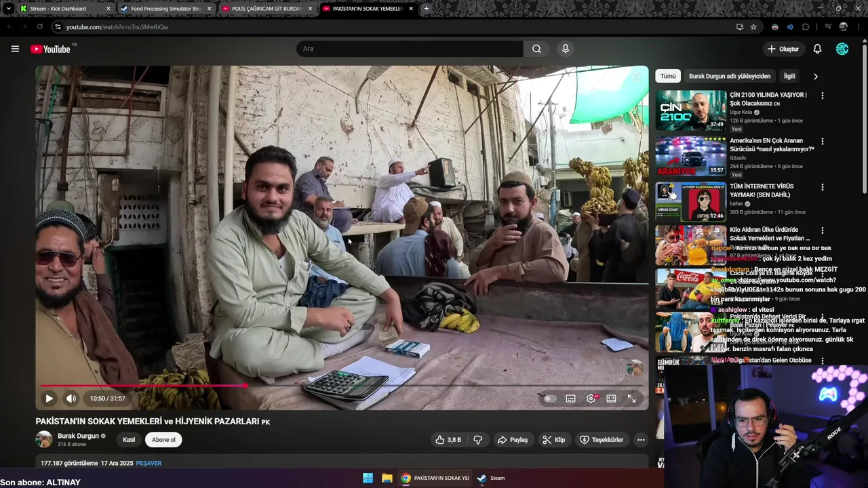
Task: Open Amerika'nın EN Çok Aranan Sürücüsü thumbnail
Action: [690, 156]
